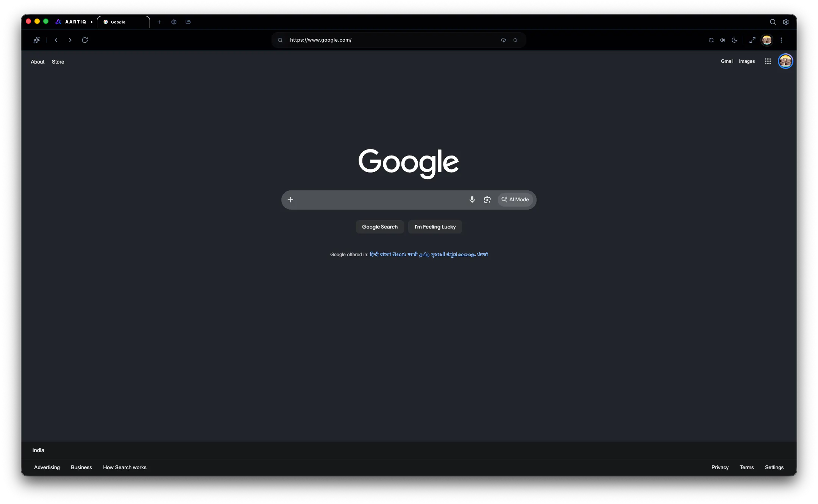The height and width of the screenshot is (504, 818).
Task: Switch Google to Bengali (বাংলা)
Action: (386, 255)
